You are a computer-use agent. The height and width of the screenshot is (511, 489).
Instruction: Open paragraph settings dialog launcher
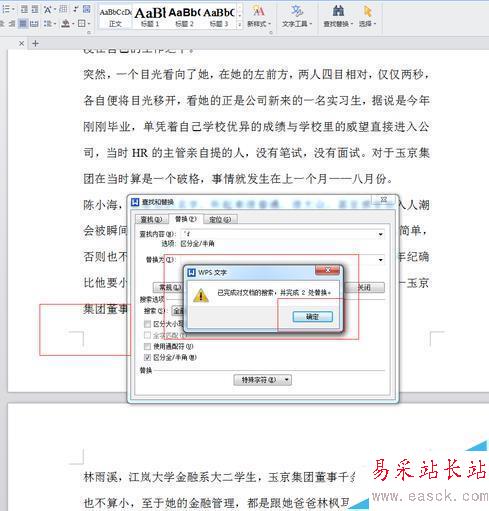89,33
